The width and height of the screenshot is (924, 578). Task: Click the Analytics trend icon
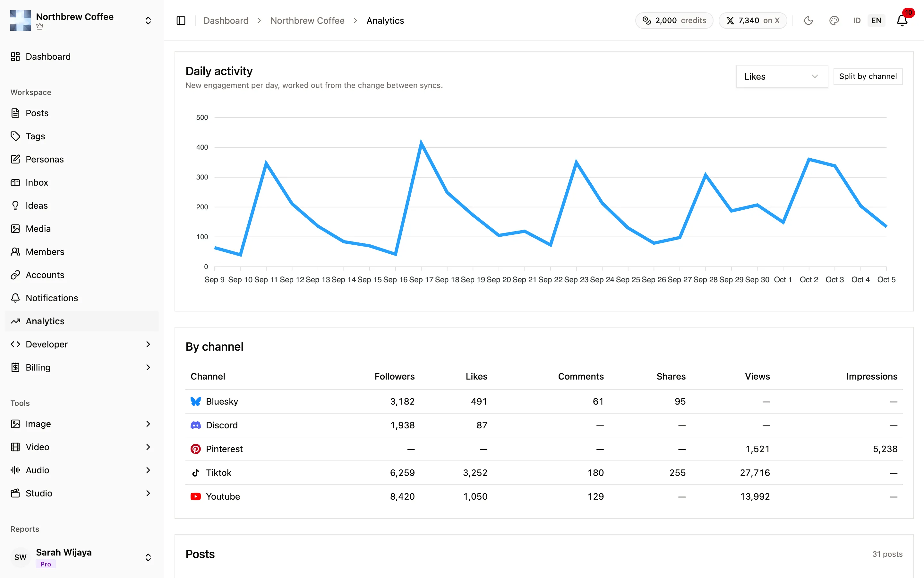[x=15, y=321]
